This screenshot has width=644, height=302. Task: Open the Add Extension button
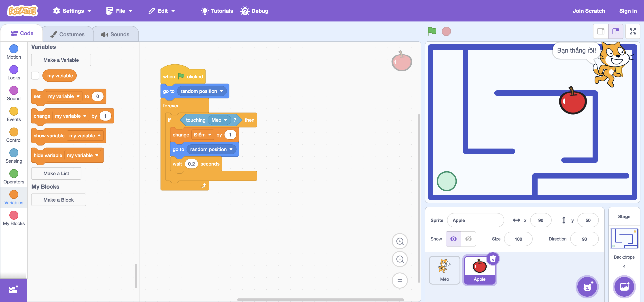click(13, 290)
